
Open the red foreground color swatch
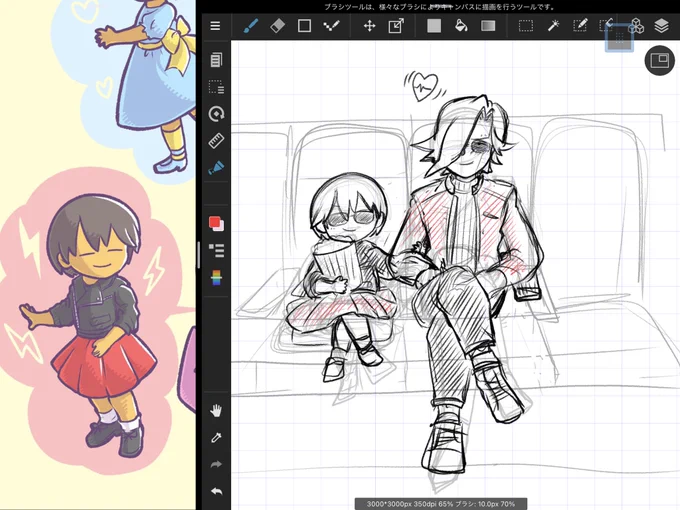point(216,224)
